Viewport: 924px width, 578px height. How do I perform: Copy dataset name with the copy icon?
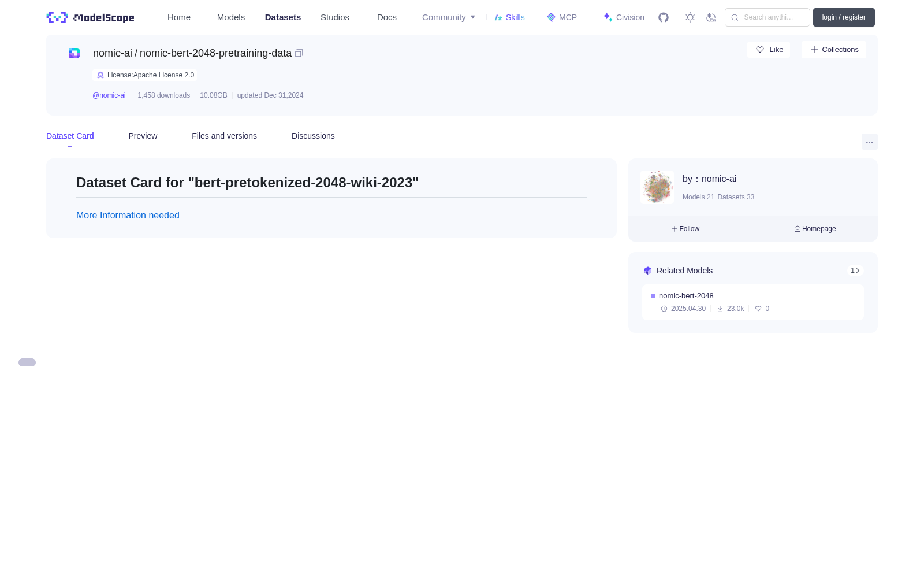point(299,53)
